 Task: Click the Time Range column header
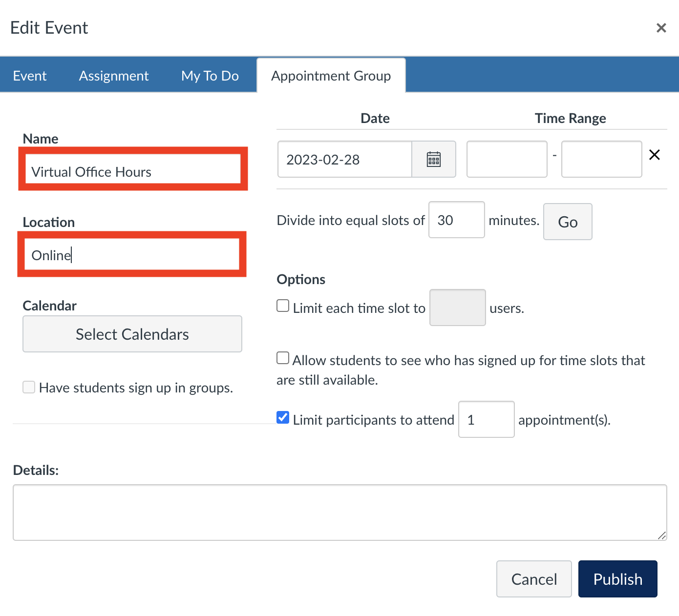[570, 118]
